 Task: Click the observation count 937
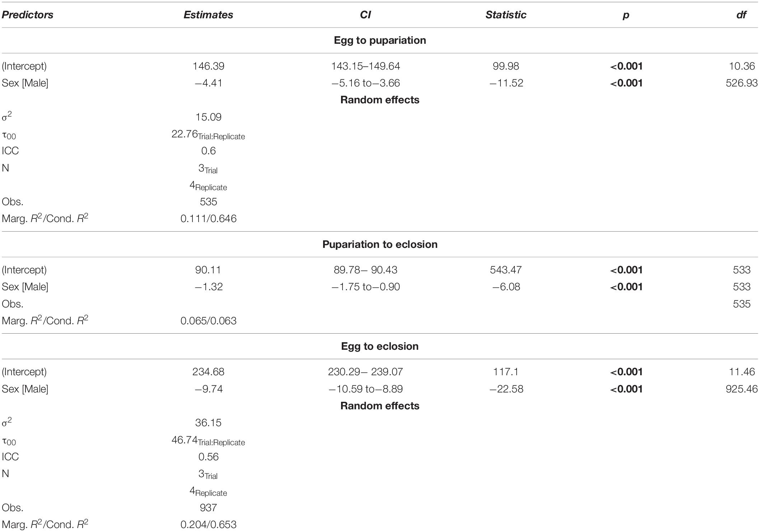pyautogui.click(x=208, y=508)
